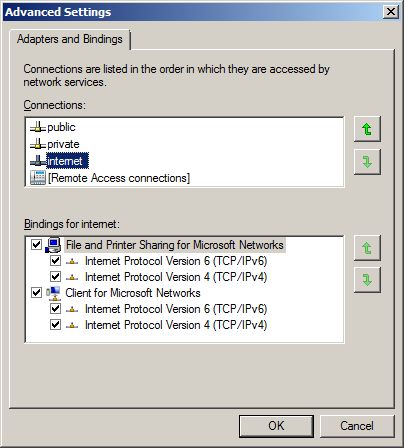Dismiss the dialog with Cancel
Viewport: 404px width, 448px height.
(357, 426)
